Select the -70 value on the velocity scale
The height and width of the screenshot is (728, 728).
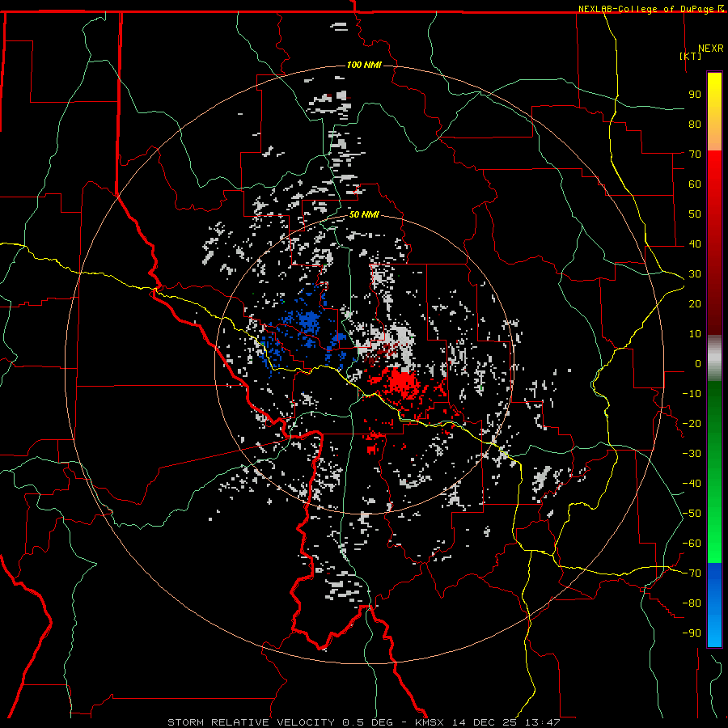pos(692,574)
